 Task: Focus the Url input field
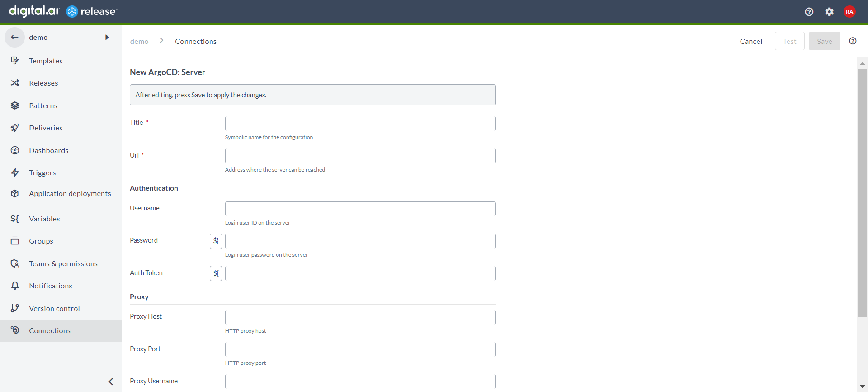(x=360, y=156)
